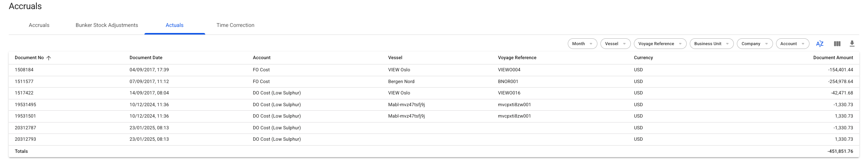
Task: Click the Bergen Nord vessel row
Action: [x=401, y=82]
